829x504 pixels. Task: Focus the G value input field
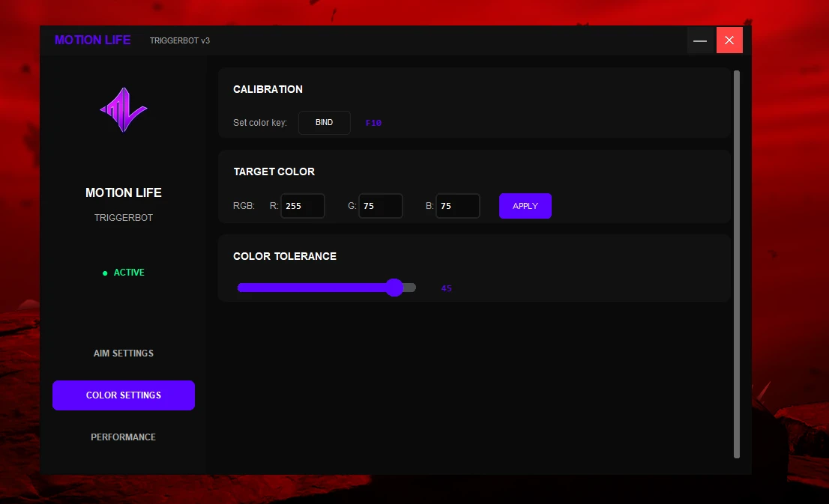click(x=381, y=206)
